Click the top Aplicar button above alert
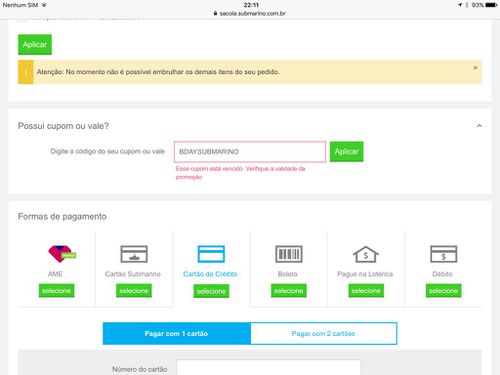The image size is (500, 375). (x=35, y=45)
